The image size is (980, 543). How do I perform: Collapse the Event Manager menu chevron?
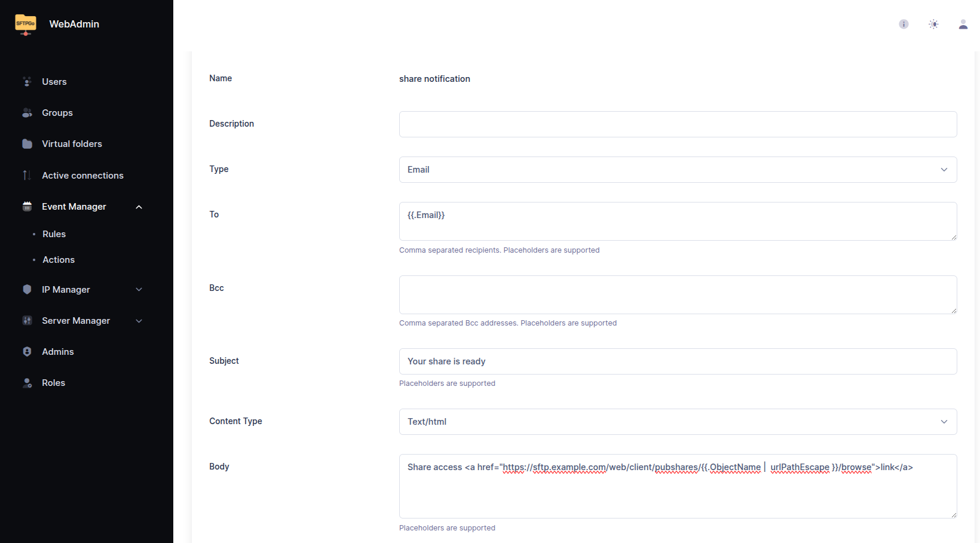pos(139,207)
